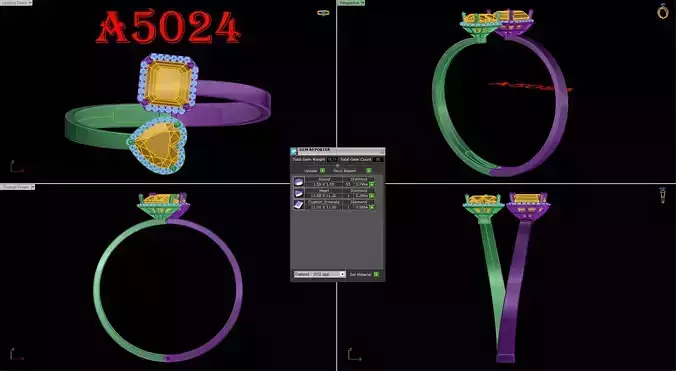Click the Total Gem Weight value field

pos(332,159)
